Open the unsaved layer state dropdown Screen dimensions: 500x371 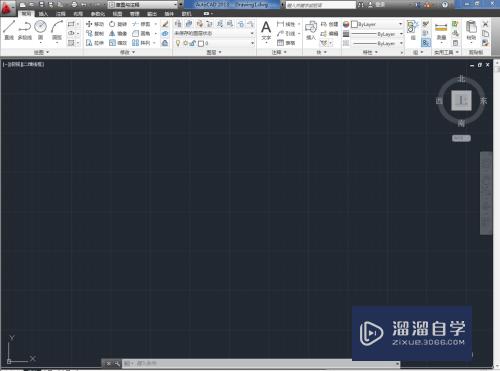pyautogui.click(x=214, y=33)
